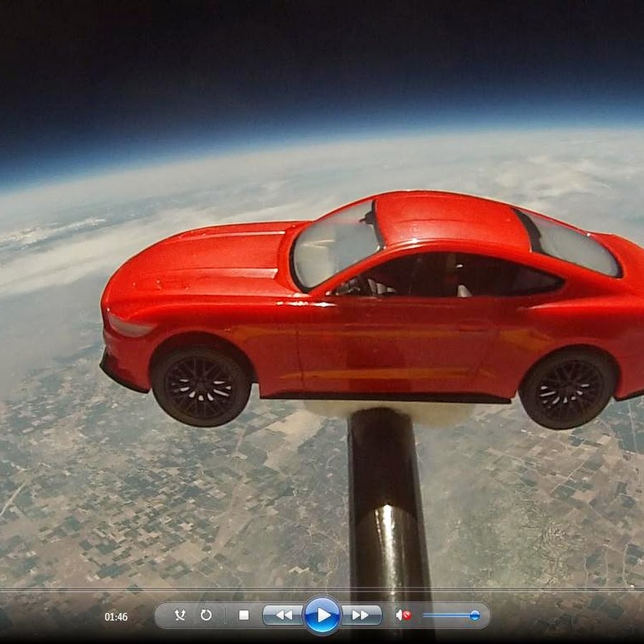This screenshot has height=644, width=644.
Task: Click the video frame's dark sky area
Action: pos(322,57)
